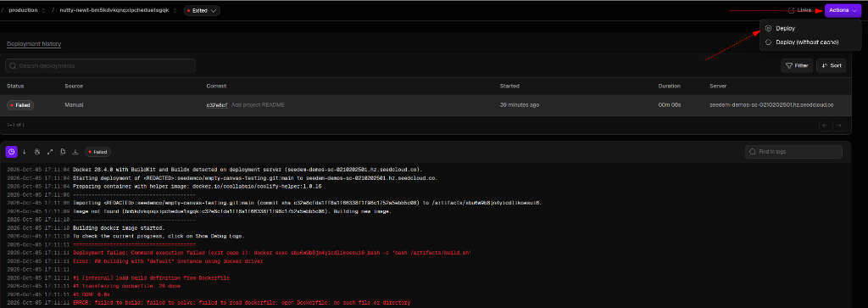Toggle the bug debug logs icon

pos(37,152)
